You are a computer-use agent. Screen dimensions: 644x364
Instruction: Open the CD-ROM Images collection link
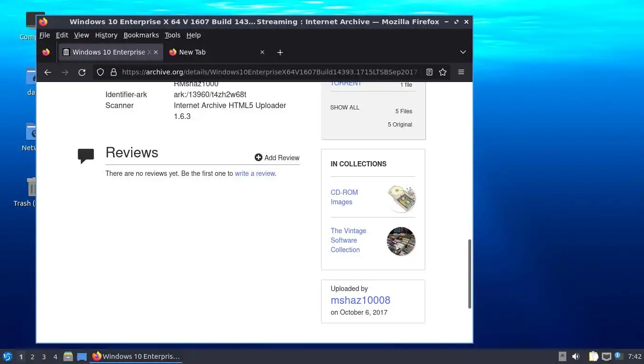pyautogui.click(x=344, y=197)
